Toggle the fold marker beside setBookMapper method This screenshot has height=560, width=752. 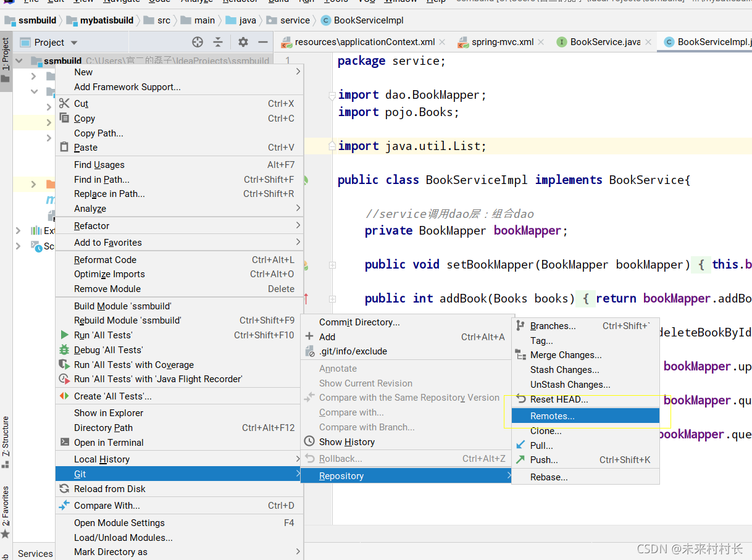click(x=332, y=265)
